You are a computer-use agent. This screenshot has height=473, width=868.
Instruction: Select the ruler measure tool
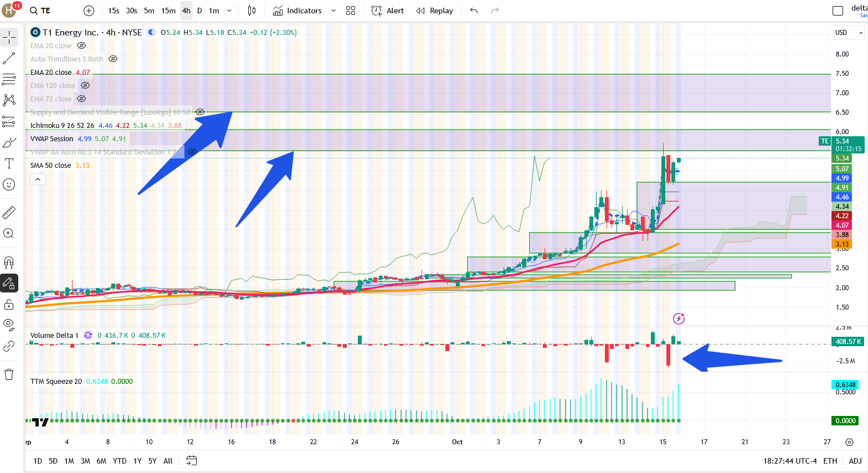[9, 212]
